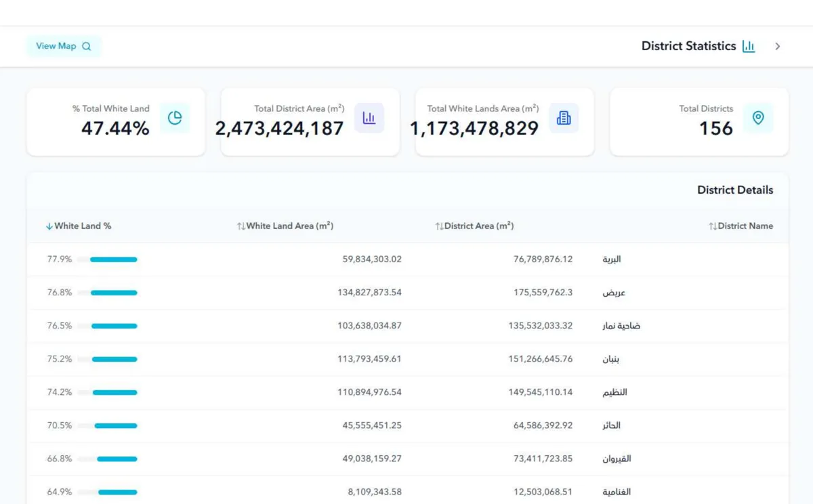The image size is (813, 504).
Task: Click white land area 134,827,873.54
Action: (369, 293)
